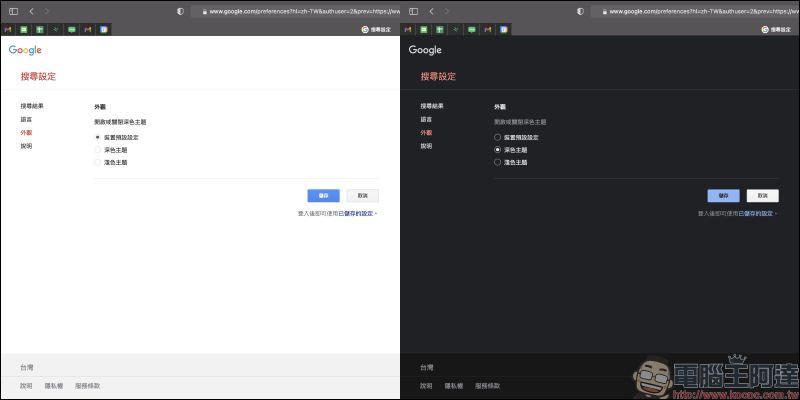Open 外觀 section on dark page
Viewport: 800px width, 400px height.
click(426, 133)
